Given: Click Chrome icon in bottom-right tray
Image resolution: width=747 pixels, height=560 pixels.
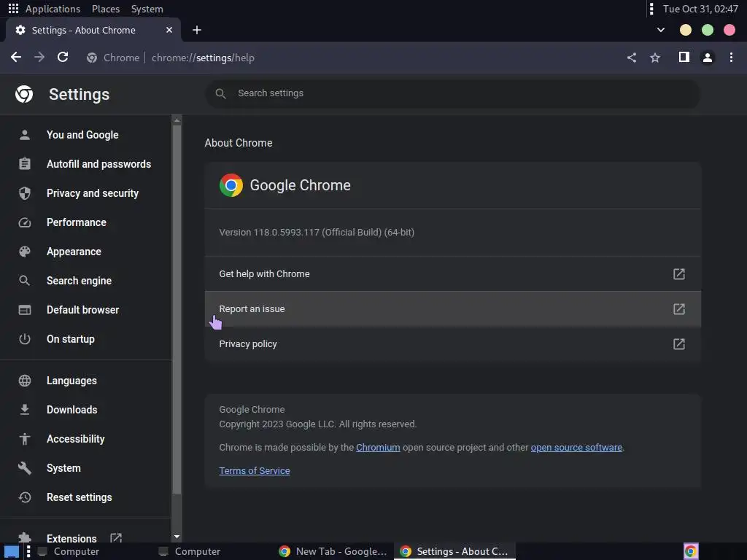Looking at the screenshot, I should (x=691, y=551).
